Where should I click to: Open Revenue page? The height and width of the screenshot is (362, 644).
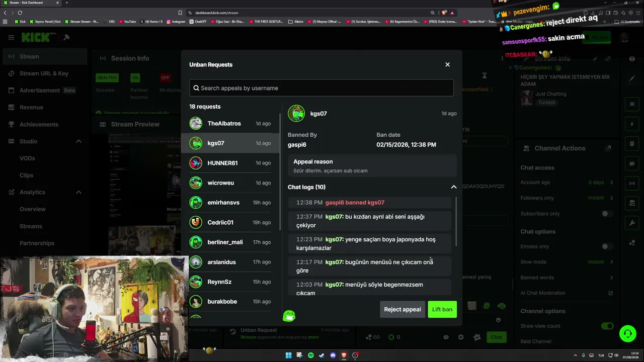pyautogui.click(x=44, y=107)
